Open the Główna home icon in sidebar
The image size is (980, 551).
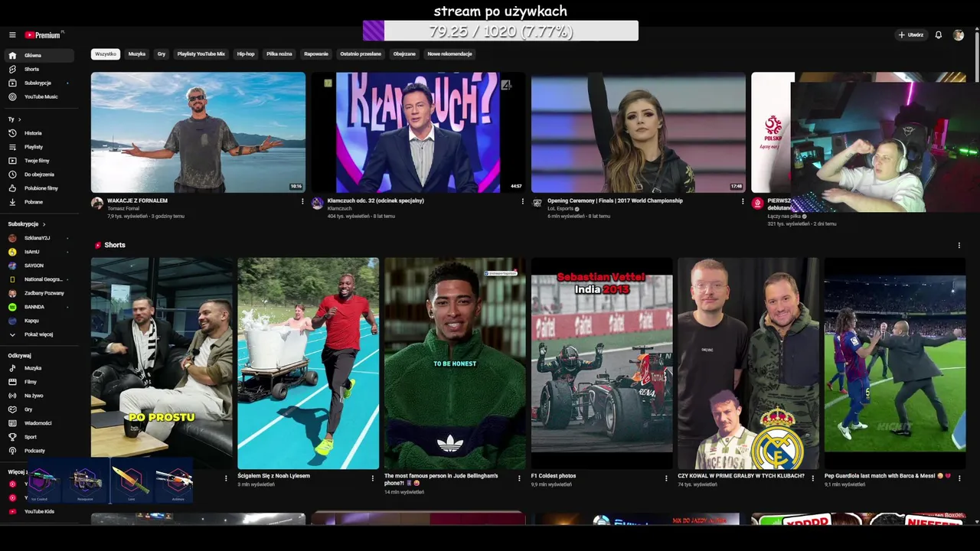(12, 55)
